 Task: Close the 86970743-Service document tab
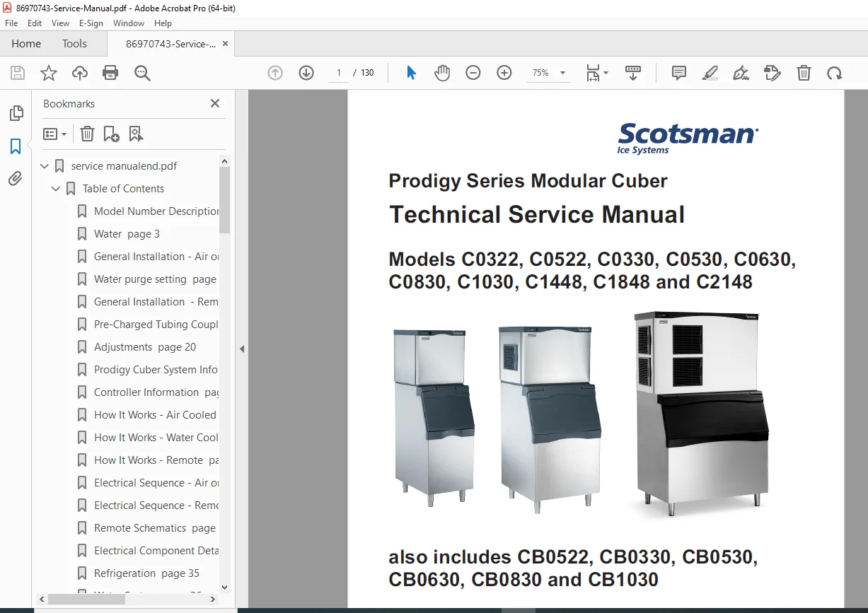225,43
